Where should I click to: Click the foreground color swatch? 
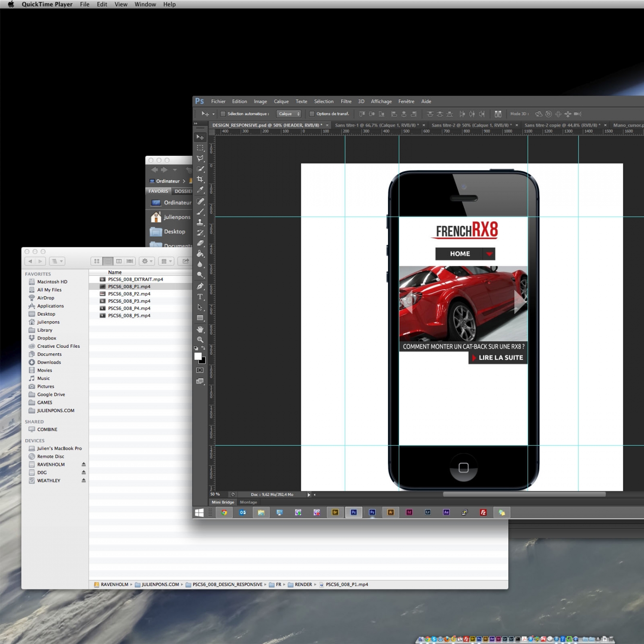pyautogui.click(x=197, y=356)
